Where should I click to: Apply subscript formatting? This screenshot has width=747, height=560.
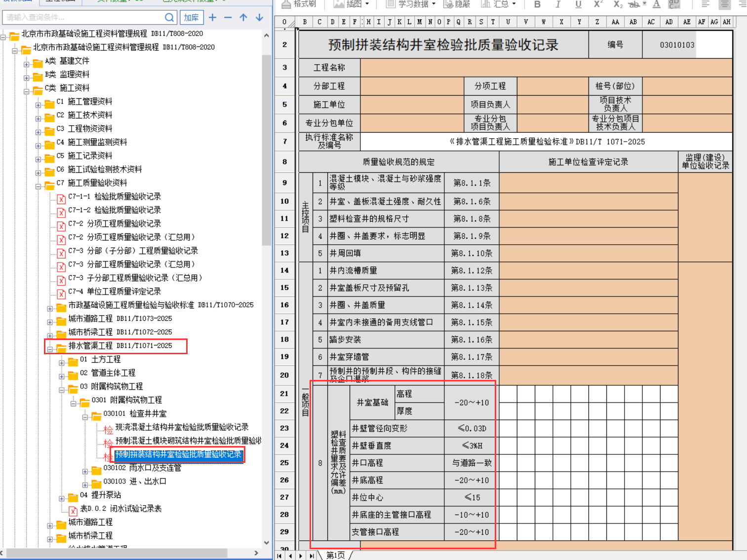(x=618, y=4)
